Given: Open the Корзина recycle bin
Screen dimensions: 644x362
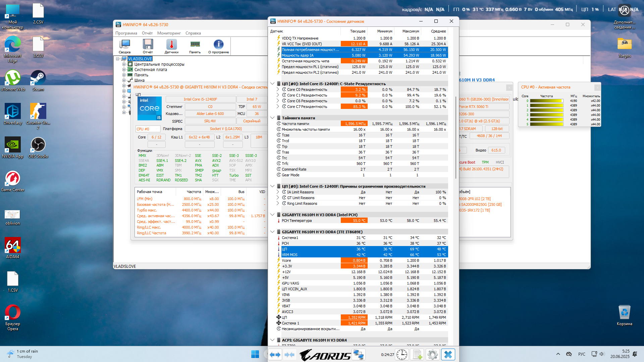Looking at the screenshot, I should 624,315.
